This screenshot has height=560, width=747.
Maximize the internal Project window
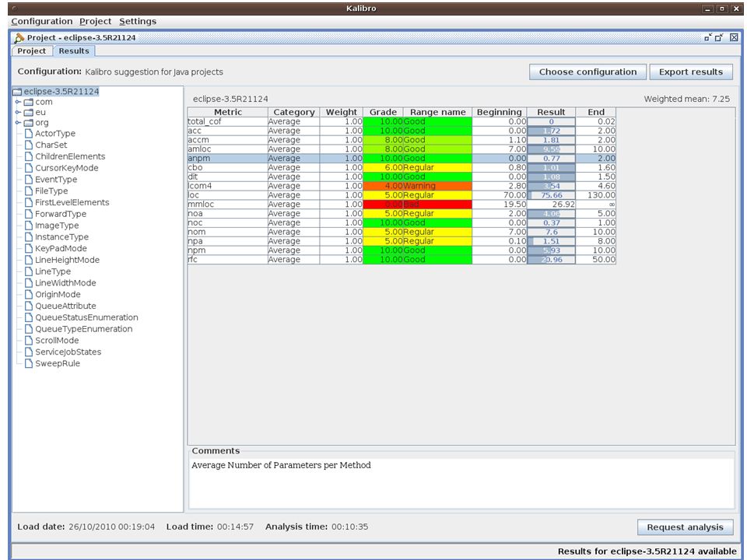(x=719, y=37)
